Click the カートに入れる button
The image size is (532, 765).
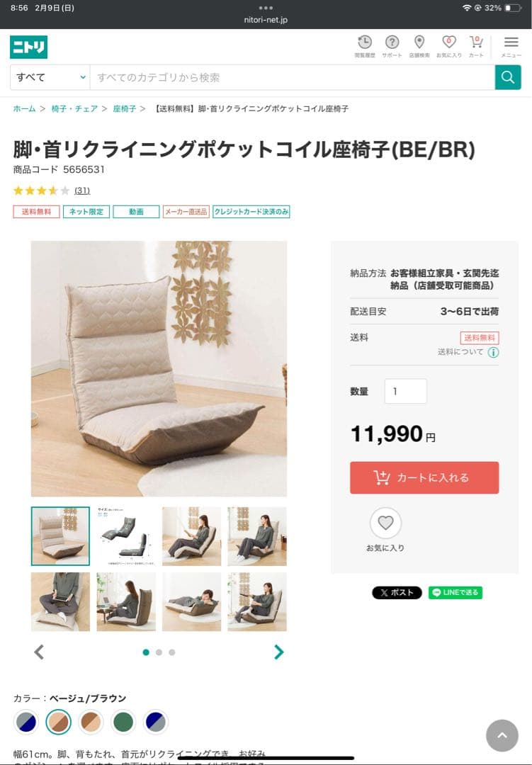(424, 477)
